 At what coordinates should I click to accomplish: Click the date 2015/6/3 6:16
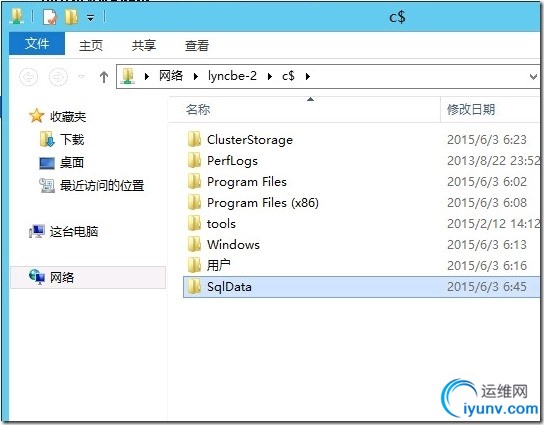(487, 266)
